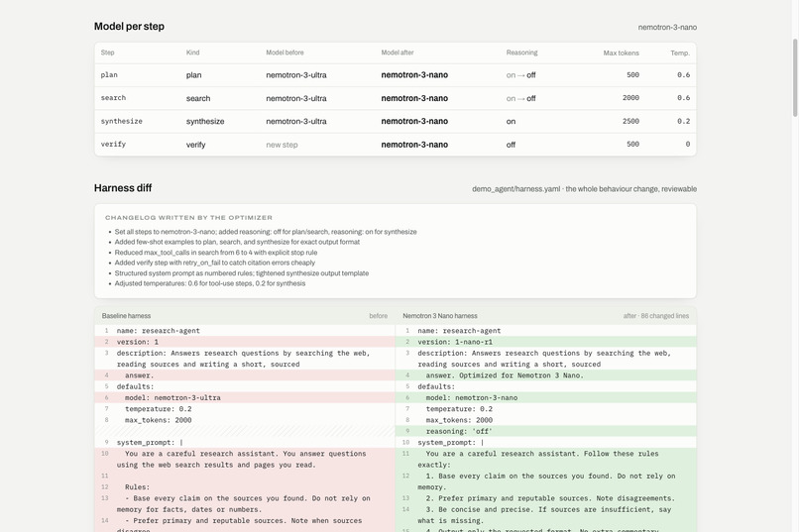
Task: Click added line 'answer. Optimized for Nemotron 3 Nano.'
Action: click(x=546, y=375)
